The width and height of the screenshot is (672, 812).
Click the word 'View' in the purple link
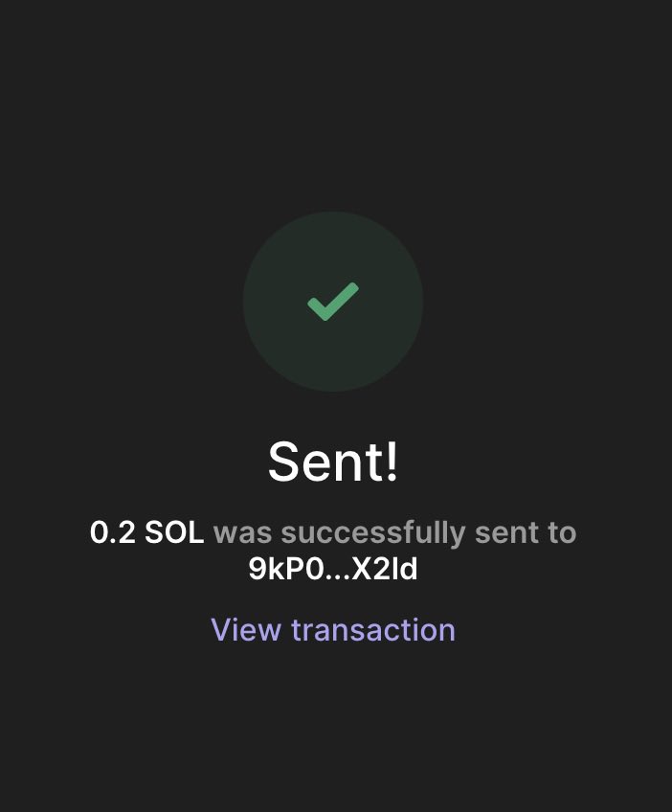(246, 630)
